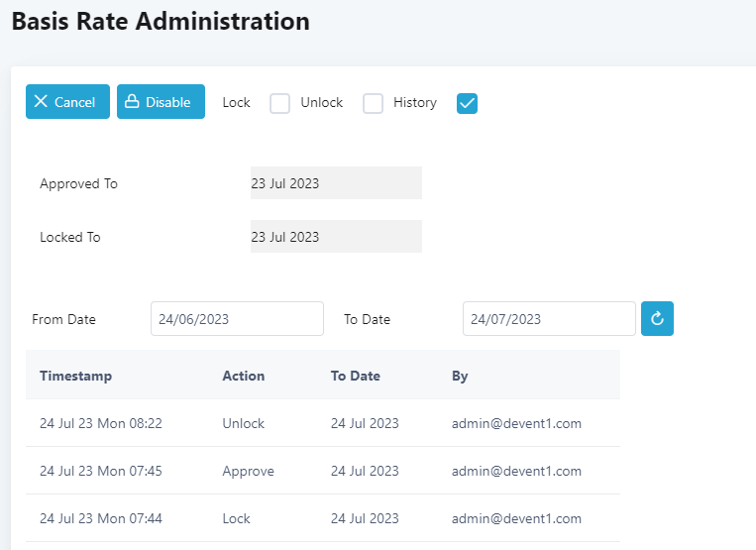
Task: Sort by the Action column header
Action: click(x=244, y=376)
